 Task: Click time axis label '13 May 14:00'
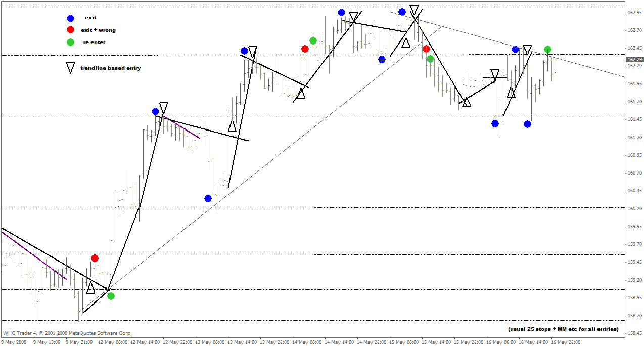pyautogui.click(x=242, y=342)
